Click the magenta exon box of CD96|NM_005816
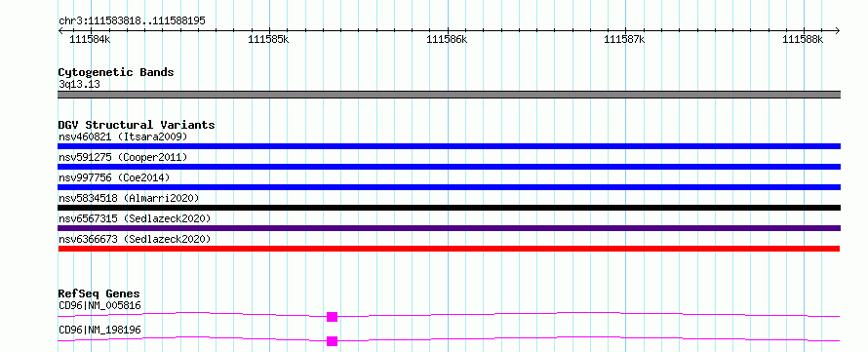The image size is (868, 352). pyautogui.click(x=333, y=317)
